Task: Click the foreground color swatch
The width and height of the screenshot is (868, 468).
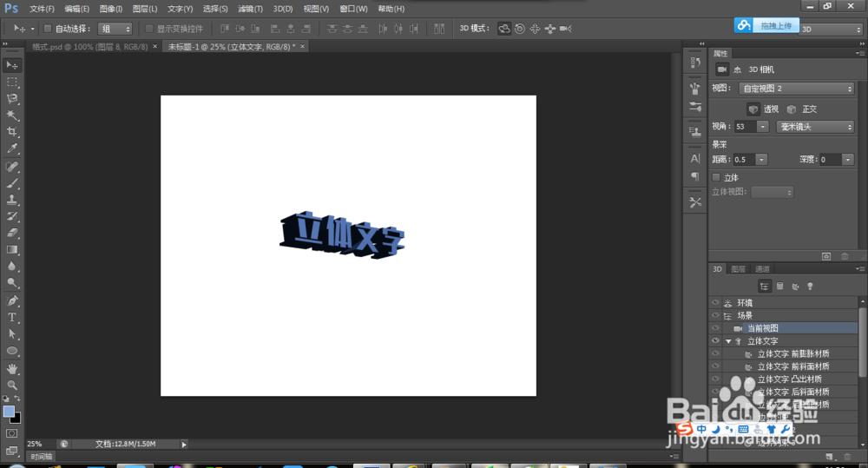Action: 9,412
